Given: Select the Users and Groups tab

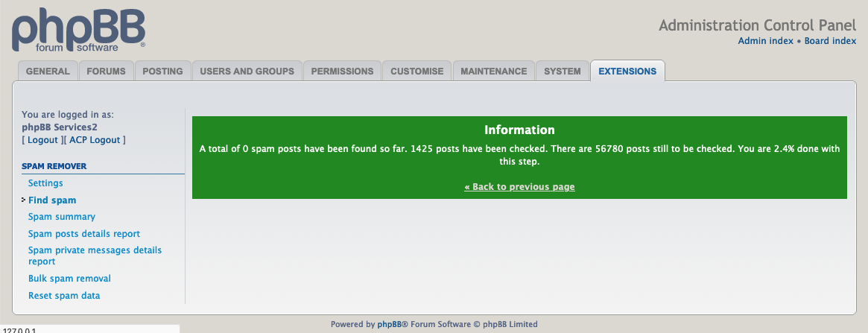Looking at the screenshot, I should 247,72.
